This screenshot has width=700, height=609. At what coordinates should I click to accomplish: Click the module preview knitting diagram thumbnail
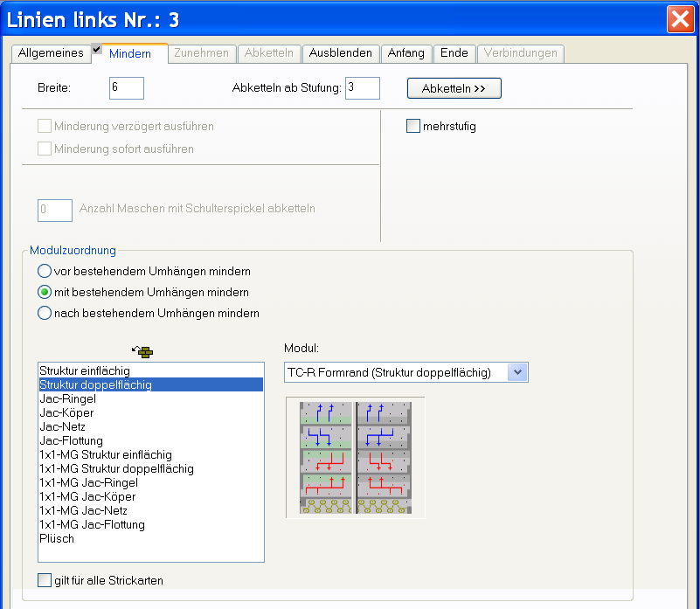click(356, 457)
